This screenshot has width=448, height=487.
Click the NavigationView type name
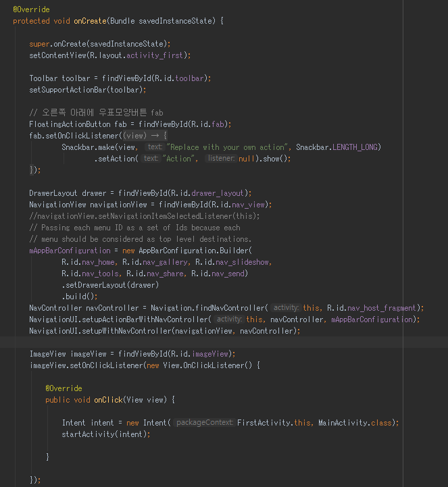[x=57, y=205]
